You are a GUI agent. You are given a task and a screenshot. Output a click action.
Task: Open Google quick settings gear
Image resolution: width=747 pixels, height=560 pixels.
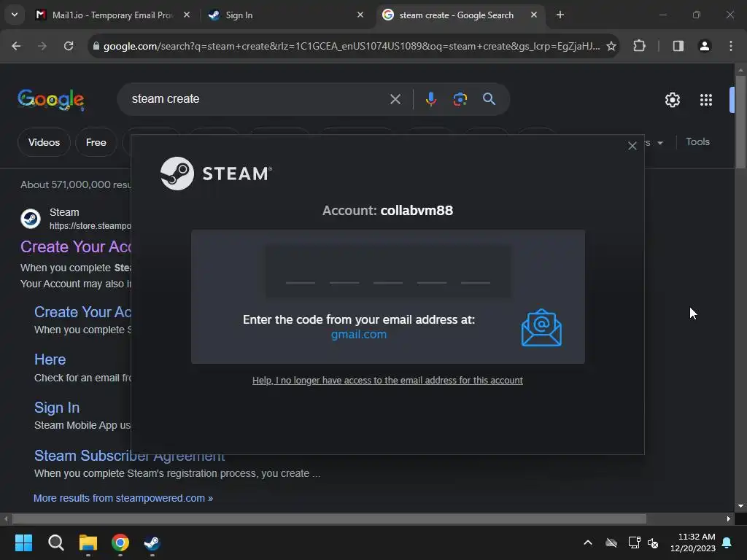(672, 100)
